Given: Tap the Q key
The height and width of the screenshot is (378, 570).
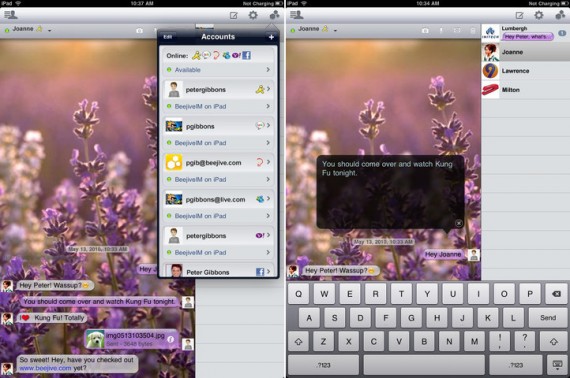Looking at the screenshot, I should point(298,294).
